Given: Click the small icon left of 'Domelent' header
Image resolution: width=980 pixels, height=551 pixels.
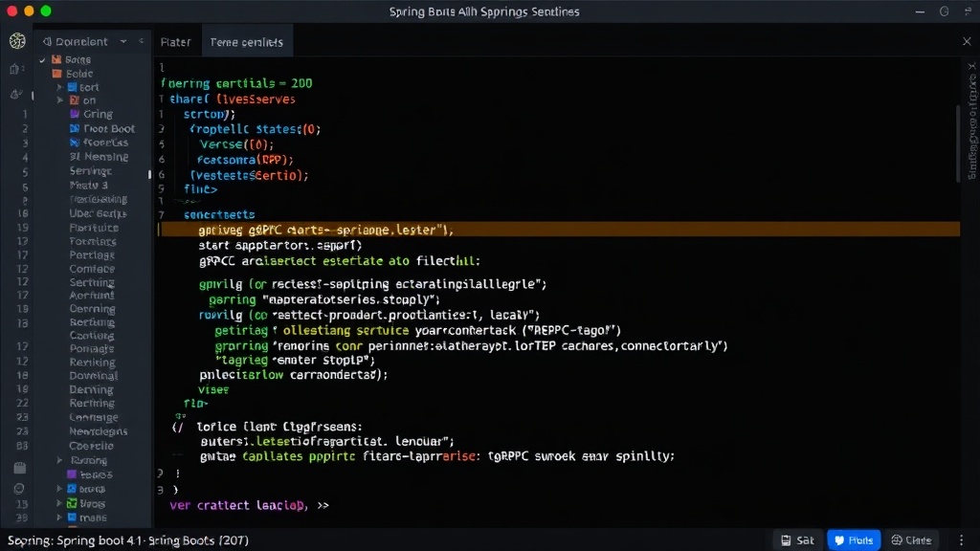Looking at the screenshot, I should (x=47, y=42).
